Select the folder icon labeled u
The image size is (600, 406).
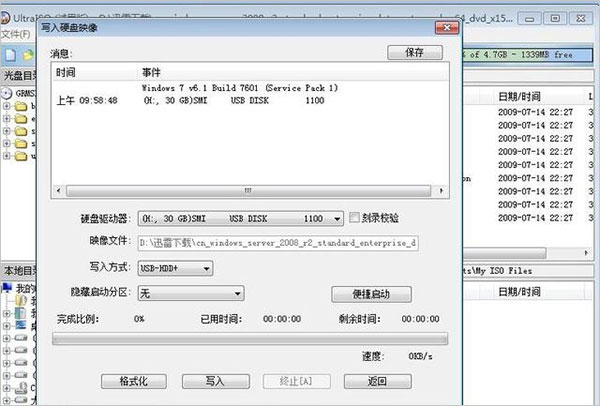point(20,156)
